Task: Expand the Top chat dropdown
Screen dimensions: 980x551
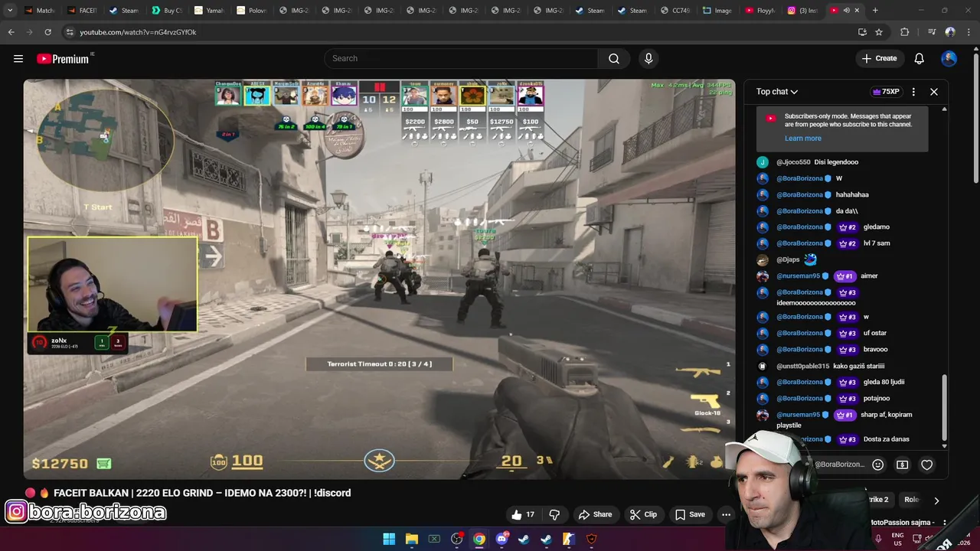Action: pos(777,92)
